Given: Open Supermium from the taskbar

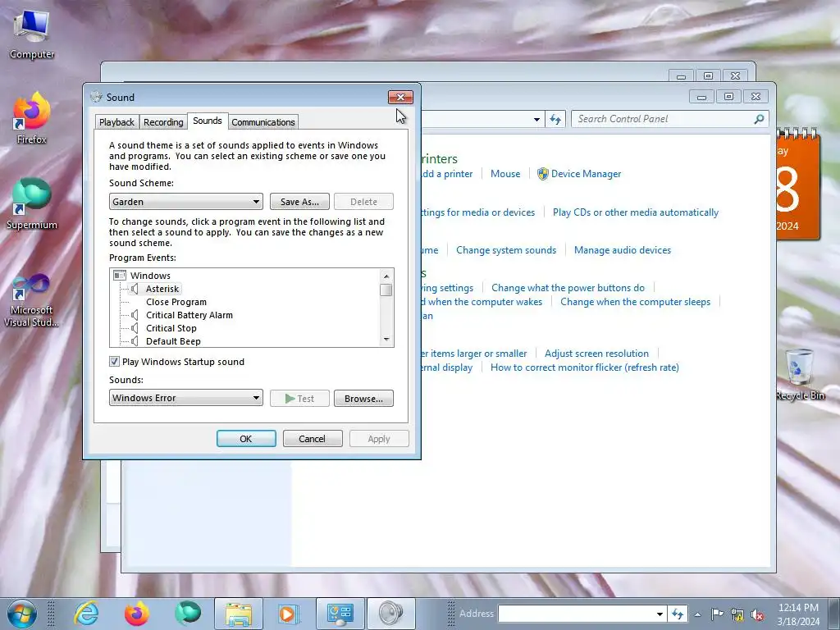Looking at the screenshot, I should 188,614.
